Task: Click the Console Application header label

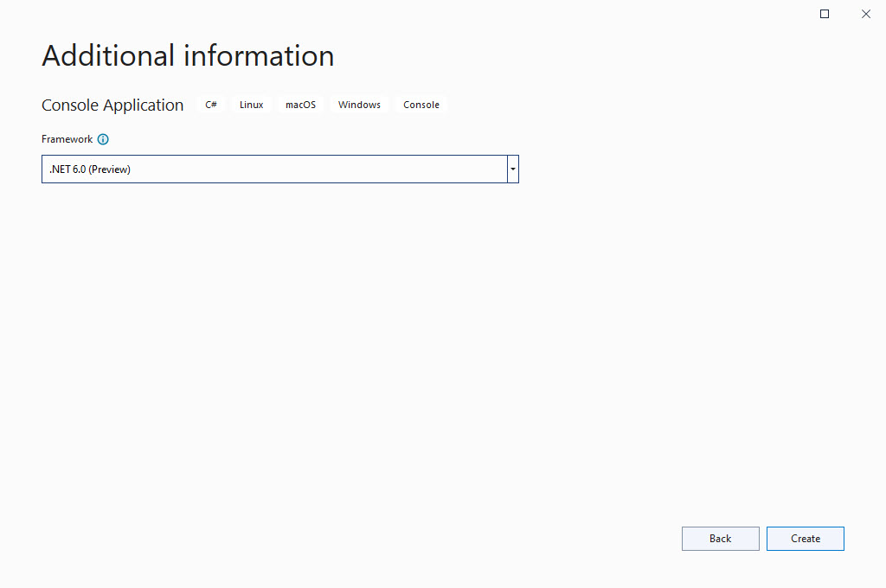Action: pos(112,105)
